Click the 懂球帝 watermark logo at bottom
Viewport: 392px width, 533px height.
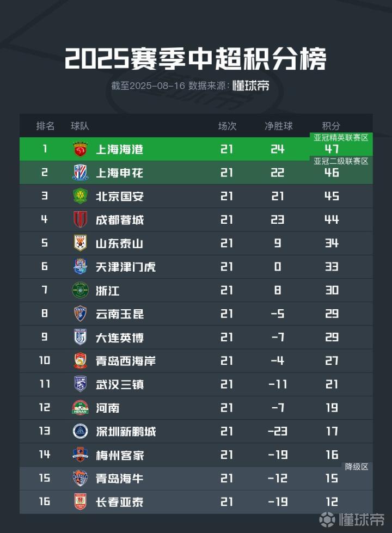pos(352,519)
